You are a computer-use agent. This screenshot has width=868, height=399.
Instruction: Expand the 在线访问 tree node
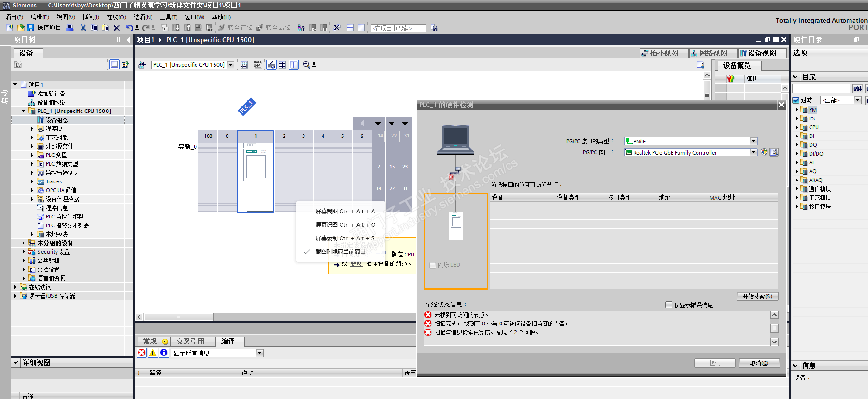(x=15, y=287)
